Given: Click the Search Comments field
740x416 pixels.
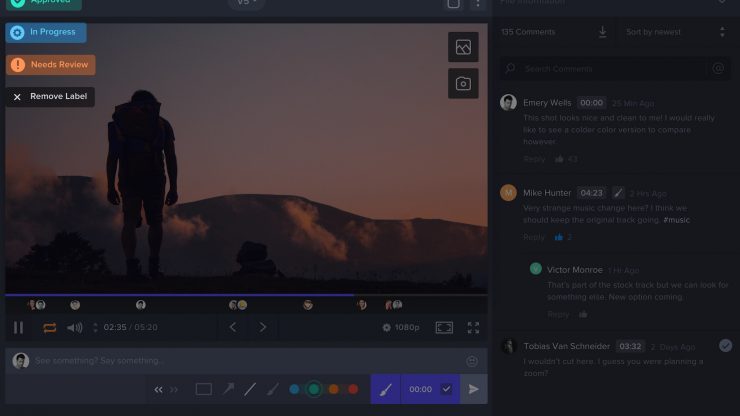Looking at the screenshot, I should (610, 69).
